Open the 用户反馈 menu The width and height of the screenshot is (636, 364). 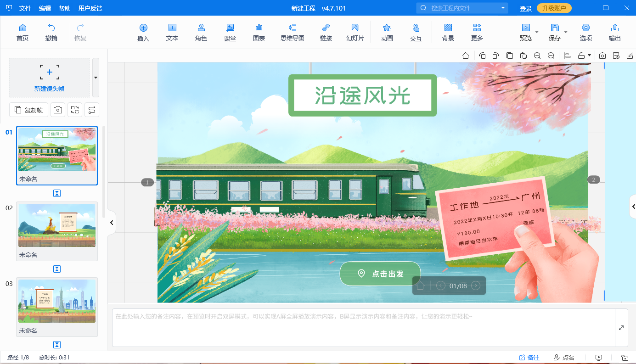[90, 8]
